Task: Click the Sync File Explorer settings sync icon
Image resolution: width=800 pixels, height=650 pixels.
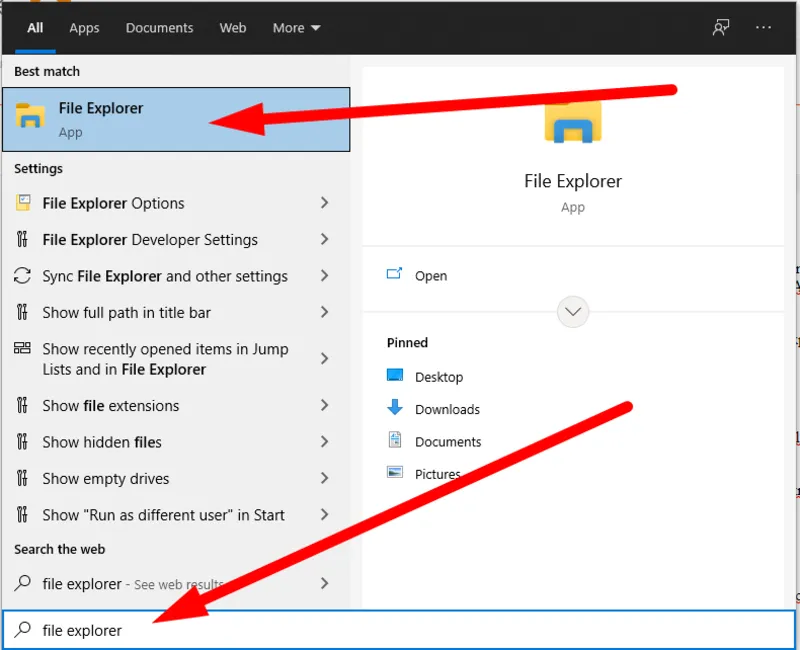Action: tap(22, 276)
